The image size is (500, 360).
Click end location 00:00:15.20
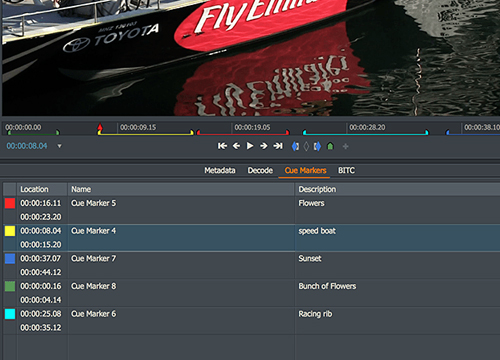[41, 245]
